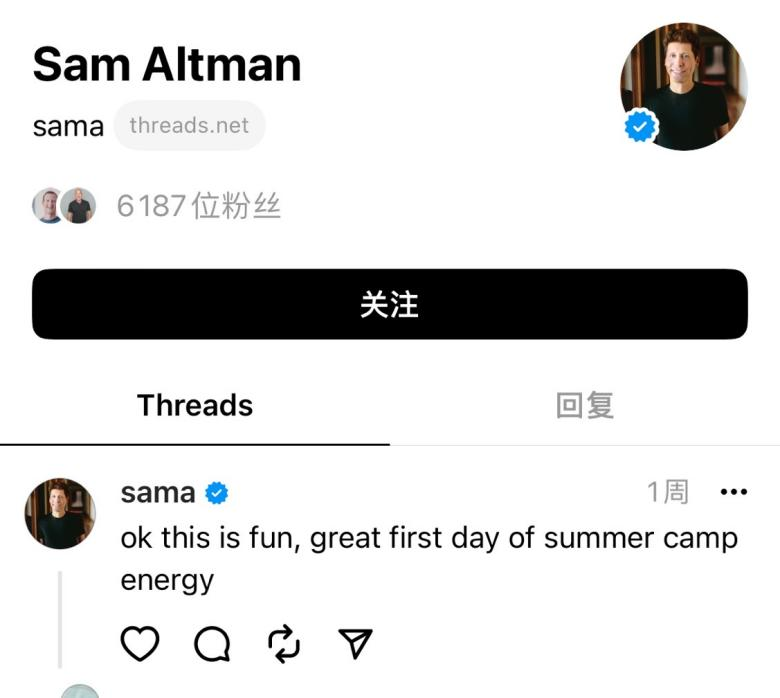
Task: Click the verified badge on the profile picture
Action: coord(641,127)
